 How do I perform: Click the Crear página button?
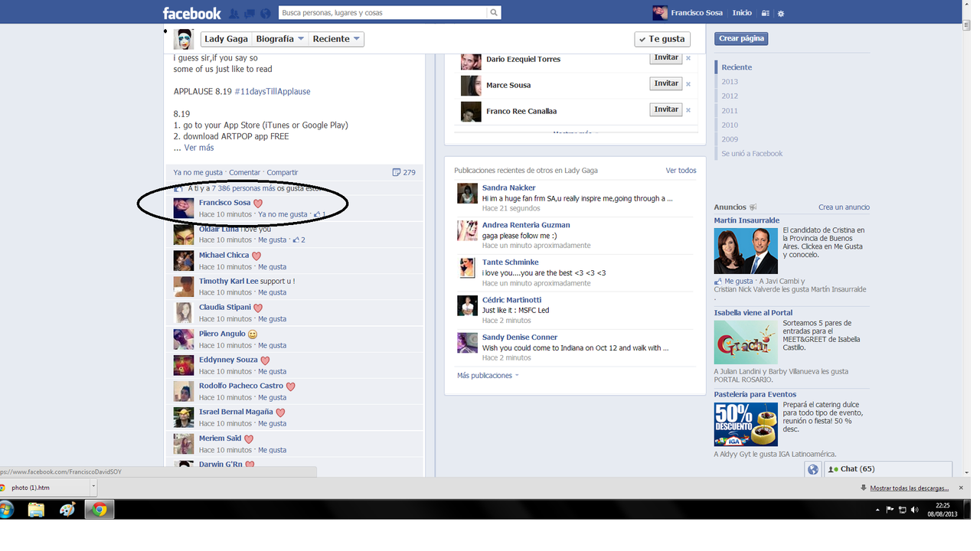point(741,38)
